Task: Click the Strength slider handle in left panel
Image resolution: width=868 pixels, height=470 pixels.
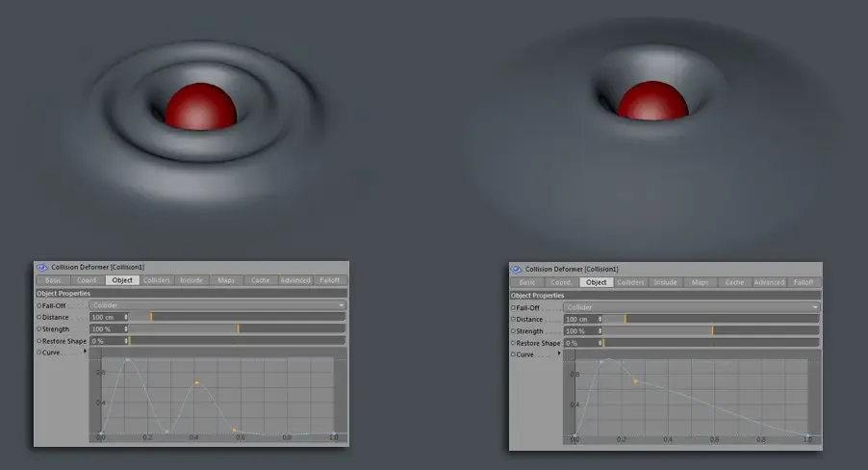Action: pyautogui.click(x=238, y=329)
